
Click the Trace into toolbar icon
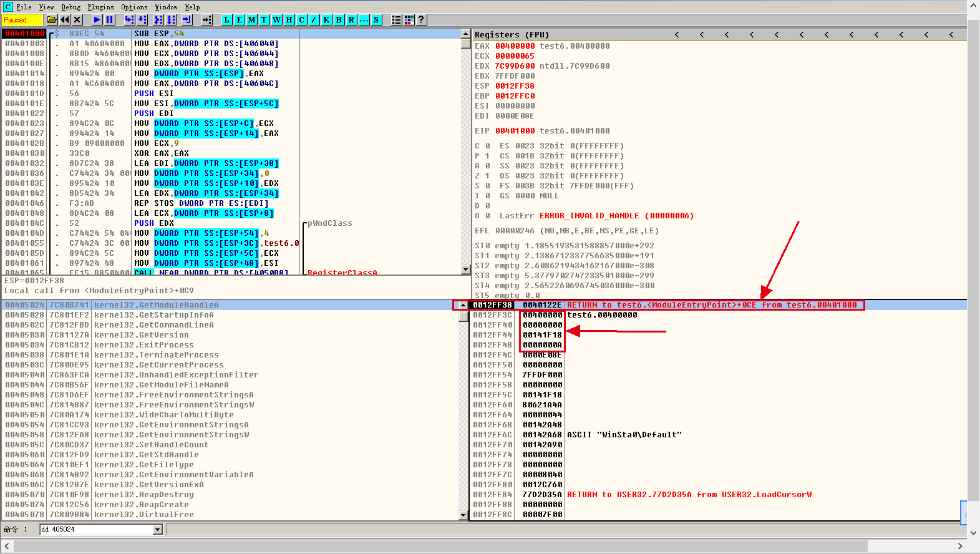coord(158,20)
